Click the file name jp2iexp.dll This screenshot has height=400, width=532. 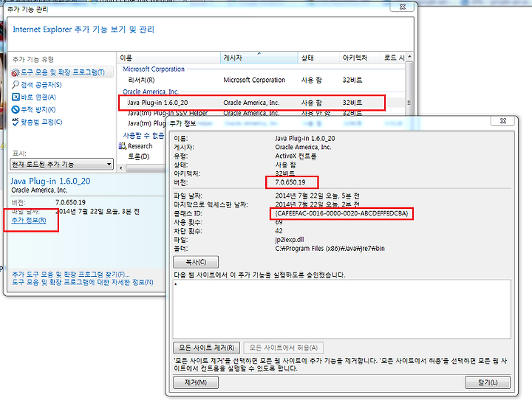click(290, 240)
